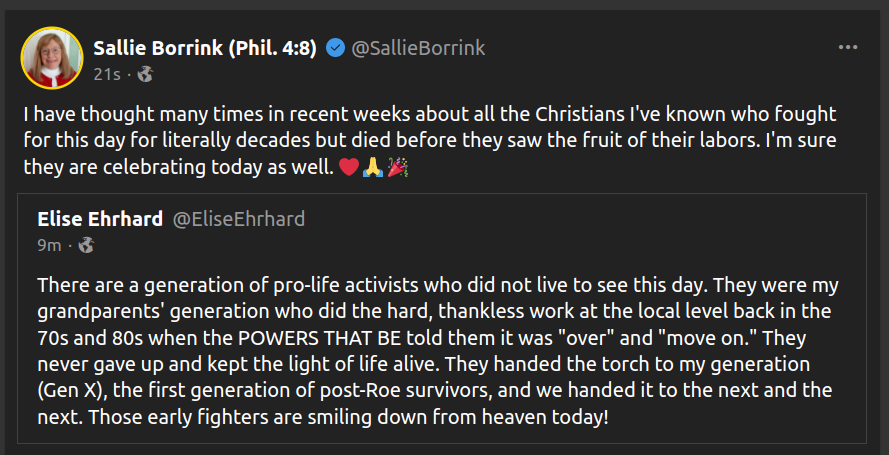
Task: Open the post's more options menu
Action: click(848, 48)
